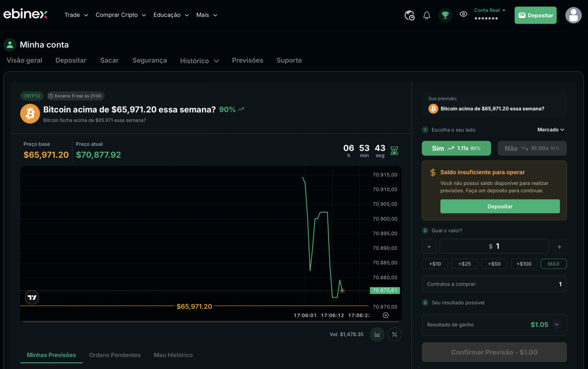The width and height of the screenshot is (588, 369).
Task: Add +$25 to the amount
Action: tap(465, 264)
